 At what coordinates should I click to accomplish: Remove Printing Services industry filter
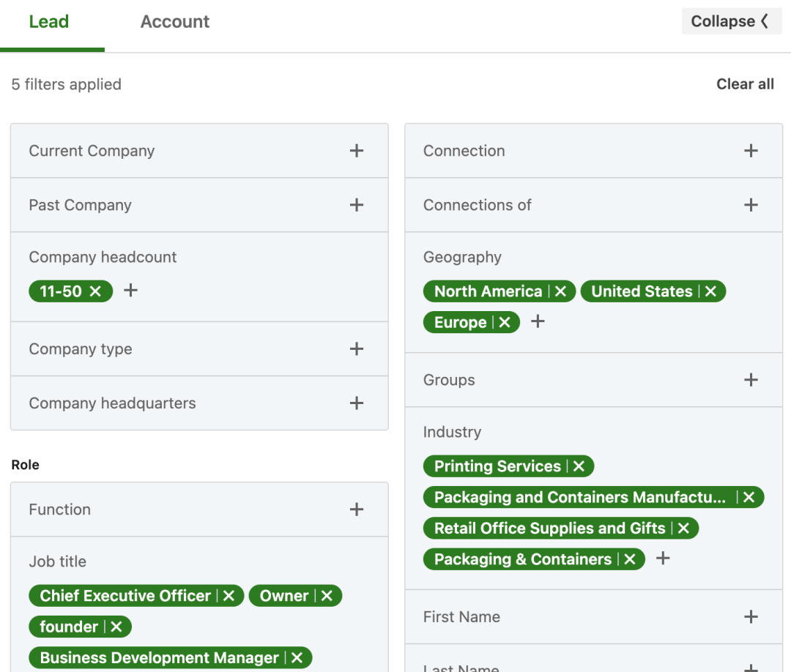579,466
